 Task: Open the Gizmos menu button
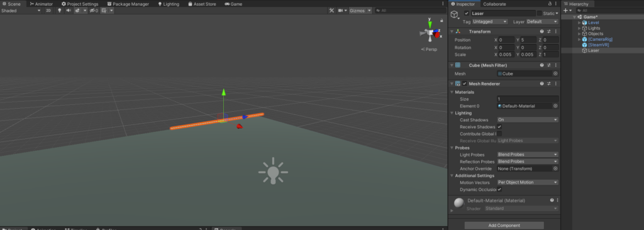pyautogui.click(x=360, y=11)
